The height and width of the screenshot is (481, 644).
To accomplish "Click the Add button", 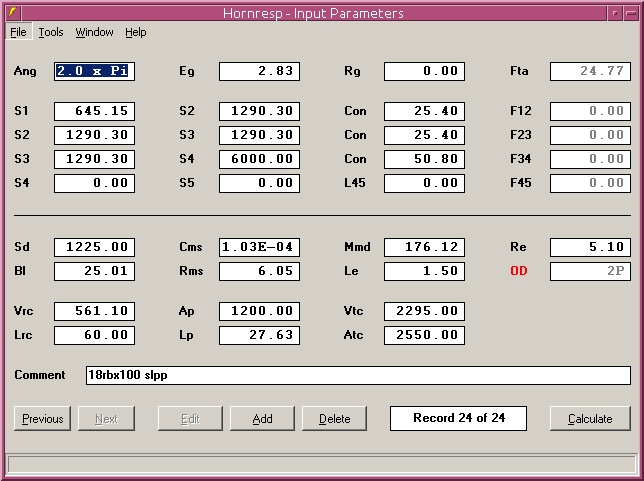I will (262, 419).
